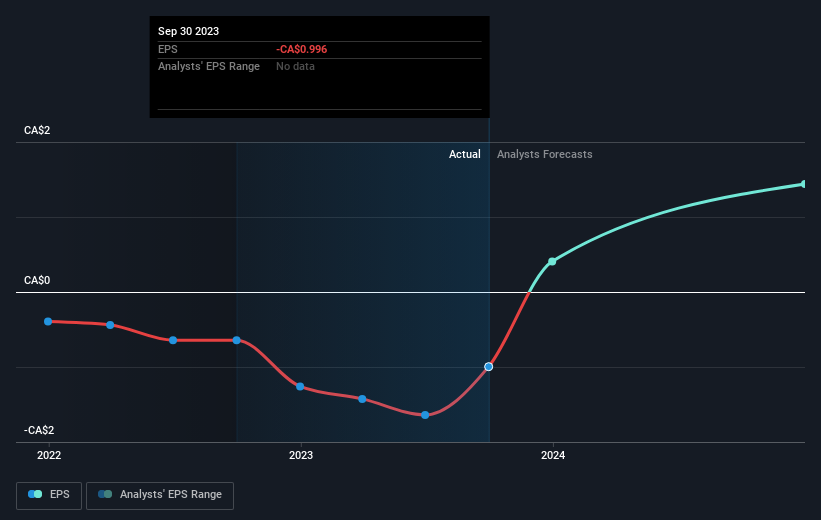
Task: Click the final forecast point at chart edge
Action: 803,184
